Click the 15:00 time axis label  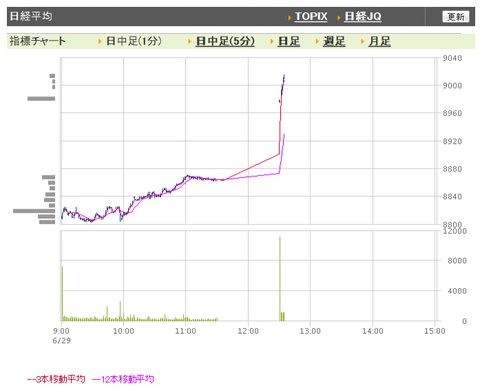(435, 331)
